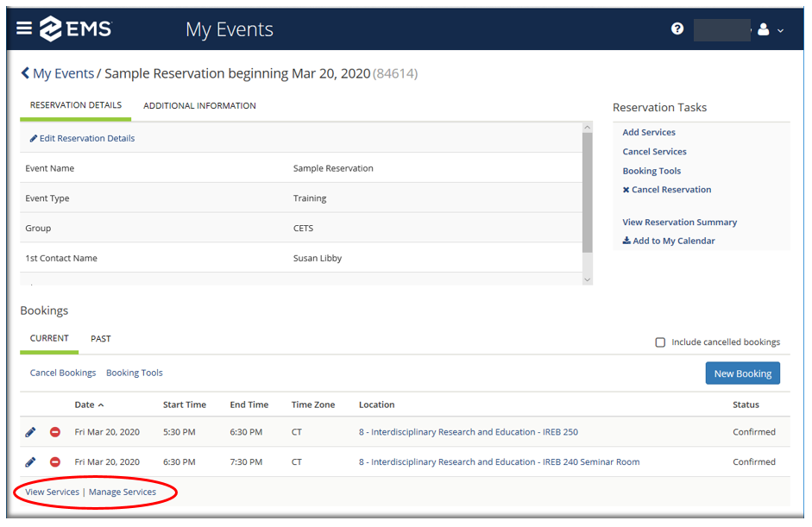Screen dimensions: 812x527
Task: Open the Past bookings tab
Action: (100, 338)
